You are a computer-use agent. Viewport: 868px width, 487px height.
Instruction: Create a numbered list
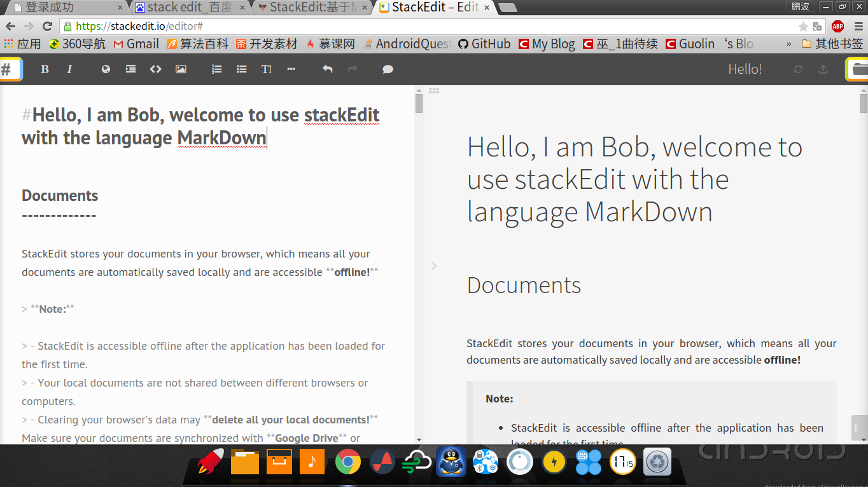click(217, 69)
